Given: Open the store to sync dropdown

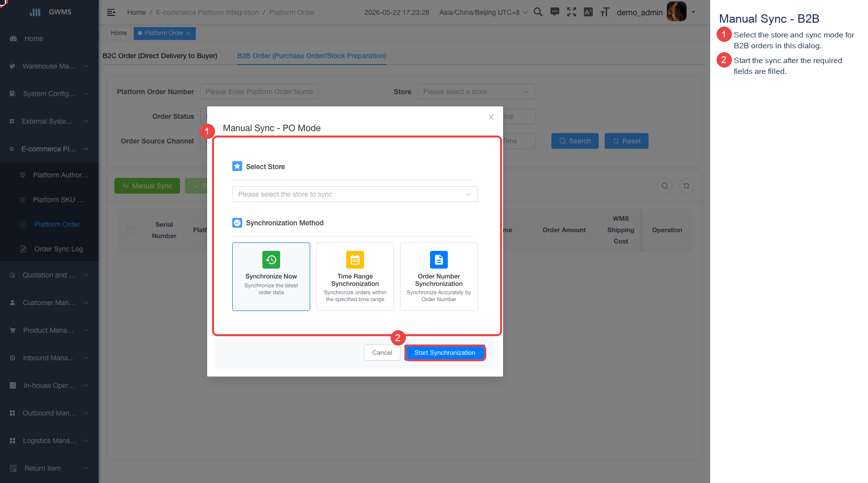Looking at the screenshot, I should coord(355,194).
